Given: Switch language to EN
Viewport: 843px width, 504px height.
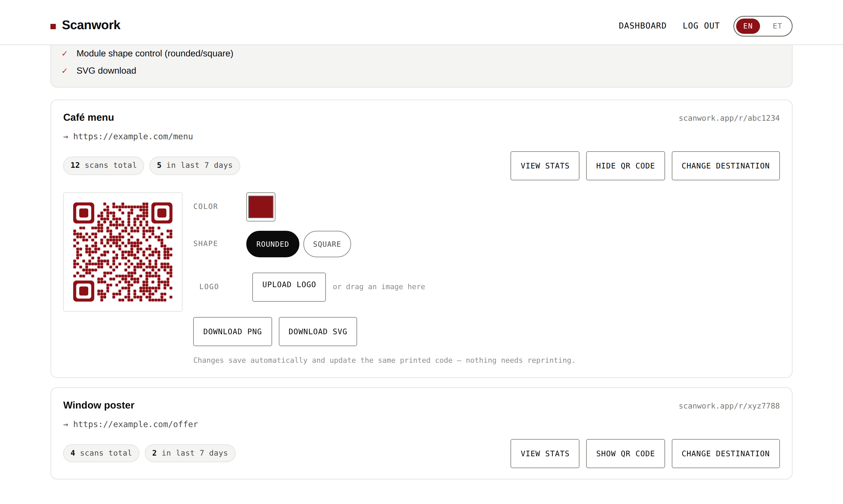Looking at the screenshot, I should coord(747,26).
